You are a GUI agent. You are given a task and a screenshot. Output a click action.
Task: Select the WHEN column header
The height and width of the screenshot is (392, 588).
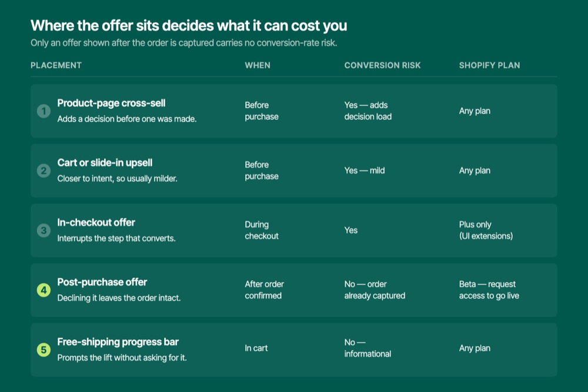point(258,65)
